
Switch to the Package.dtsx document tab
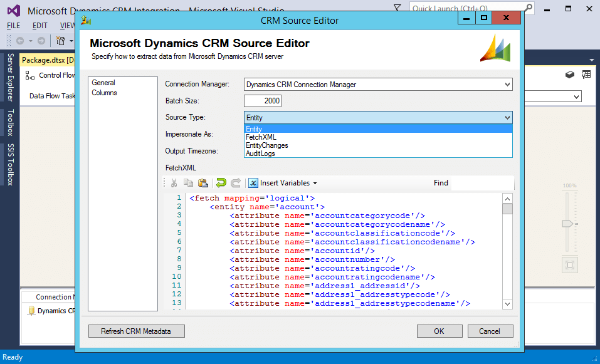(48, 60)
